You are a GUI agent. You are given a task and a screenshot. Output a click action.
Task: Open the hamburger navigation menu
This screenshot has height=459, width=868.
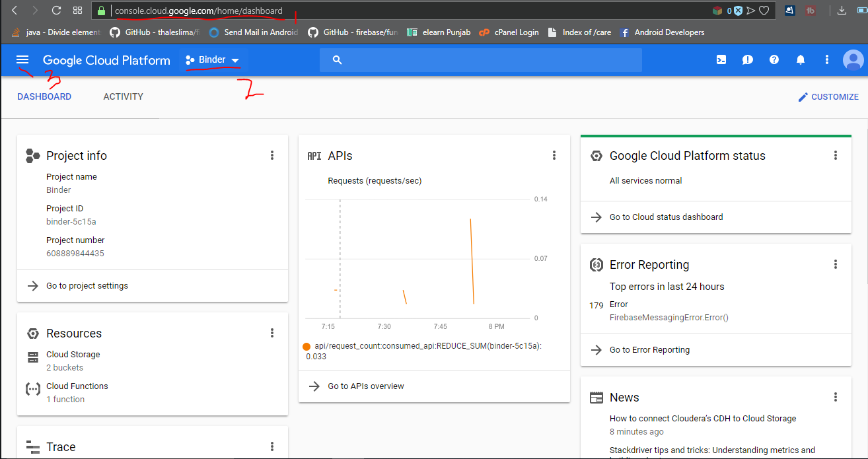click(x=22, y=60)
